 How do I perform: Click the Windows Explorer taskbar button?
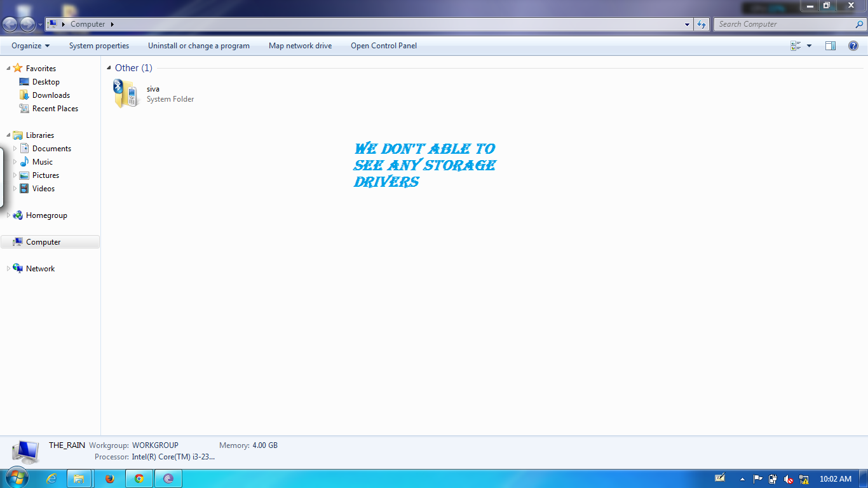(x=79, y=478)
